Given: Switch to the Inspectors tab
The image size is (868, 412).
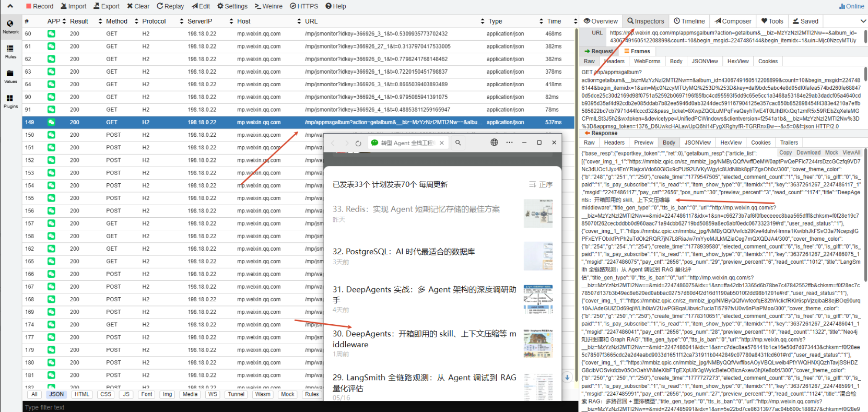Looking at the screenshot, I should click(646, 21).
